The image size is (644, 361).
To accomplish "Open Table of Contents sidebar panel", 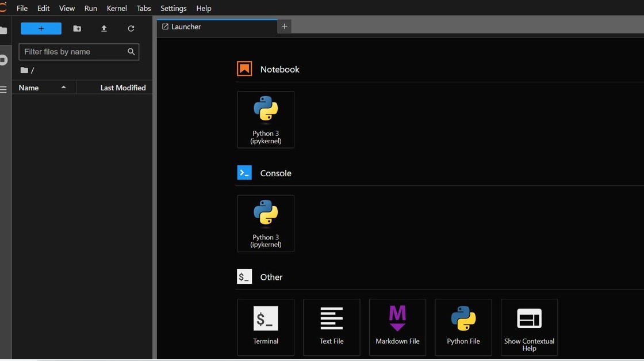I will click(3, 90).
